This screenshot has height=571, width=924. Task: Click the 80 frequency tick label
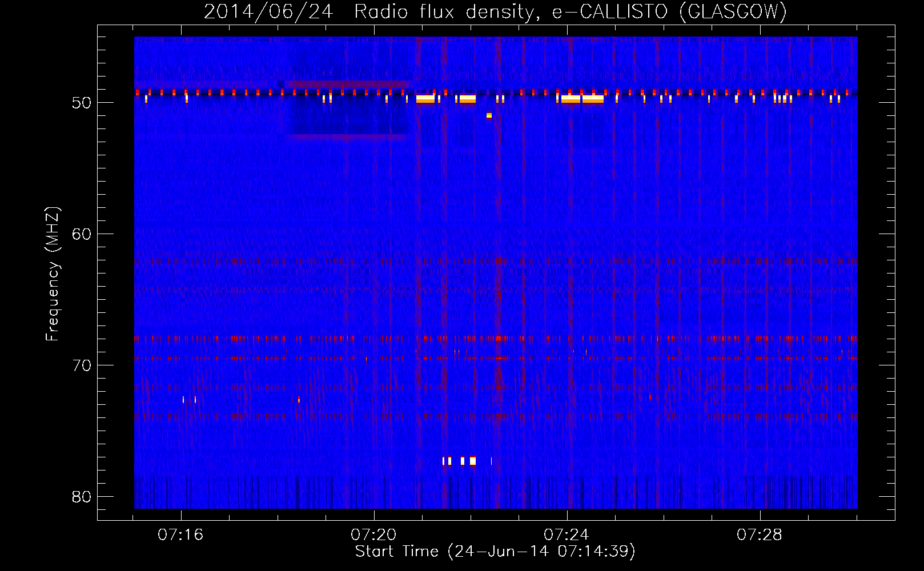82,497
